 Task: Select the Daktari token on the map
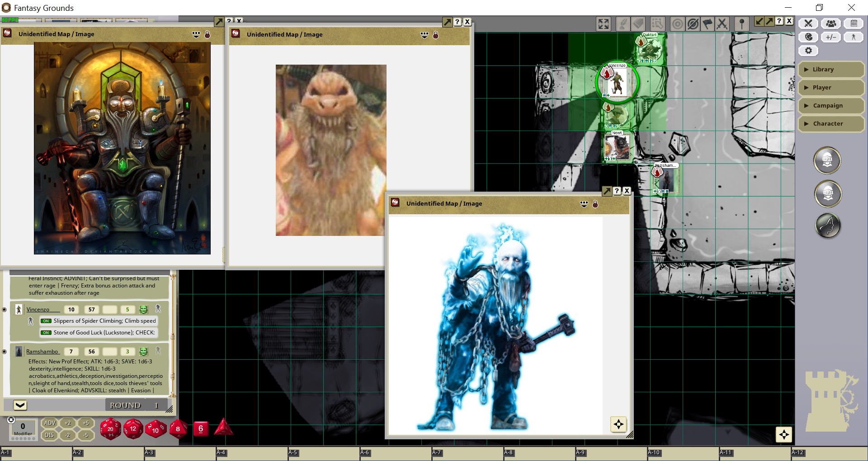[x=650, y=48]
